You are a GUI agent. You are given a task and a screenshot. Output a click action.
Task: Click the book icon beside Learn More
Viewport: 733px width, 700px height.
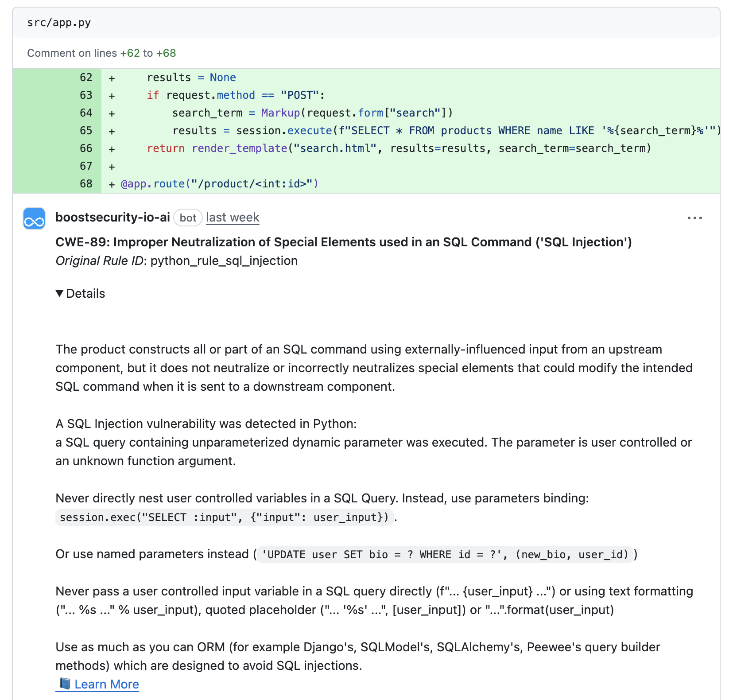(x=65, y=684)
